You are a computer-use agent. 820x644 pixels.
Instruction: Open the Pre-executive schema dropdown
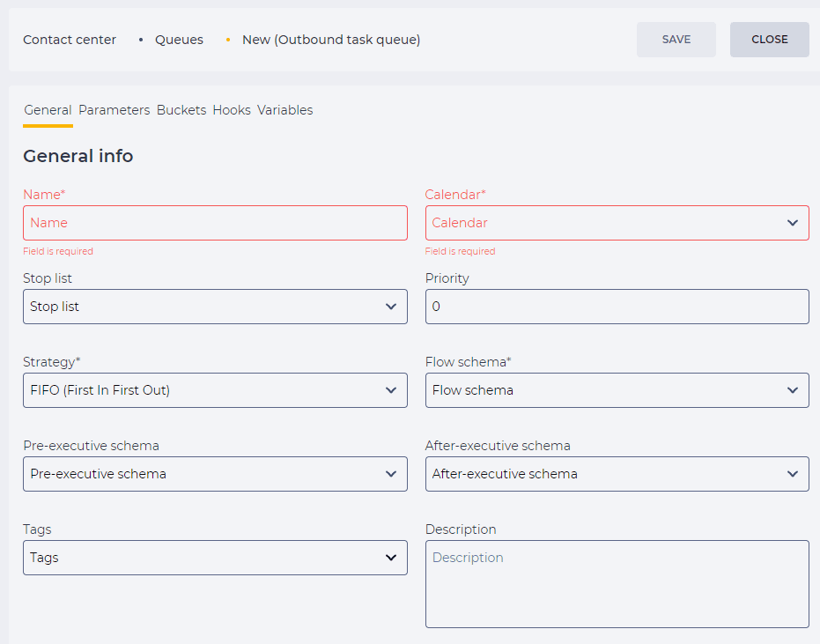click(215, 474)
